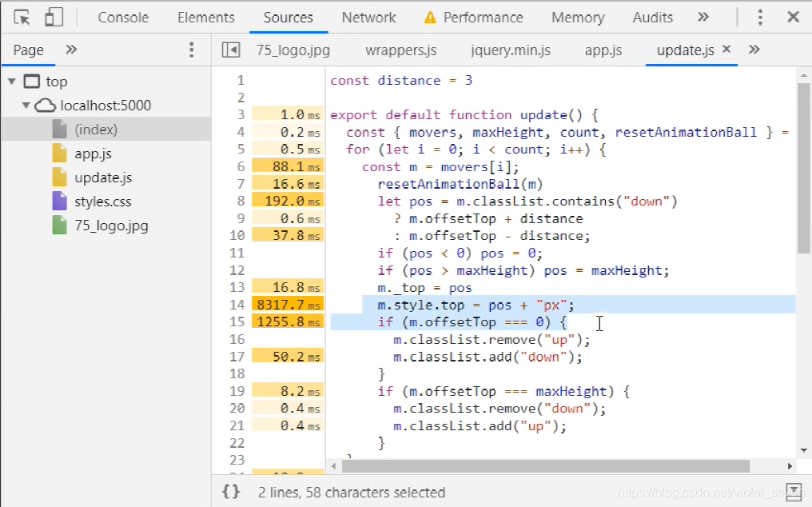This screenshot has height=507, width=812.
Task: Click the (index) gray file icon
Action: point(60,130)
